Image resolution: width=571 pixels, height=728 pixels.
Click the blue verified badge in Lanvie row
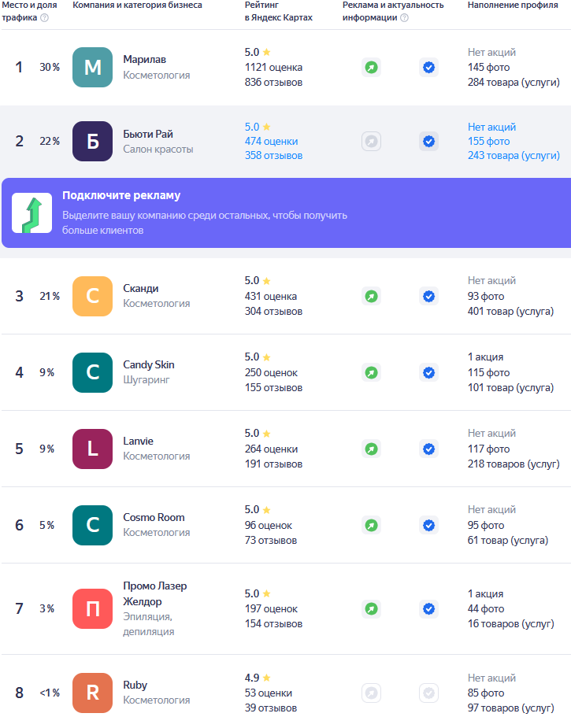point(428,449)
